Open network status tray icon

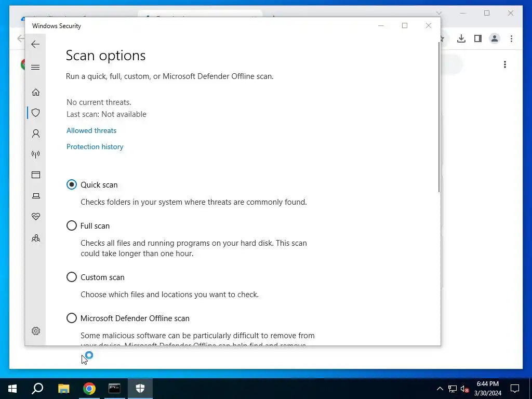coord(453,389)
